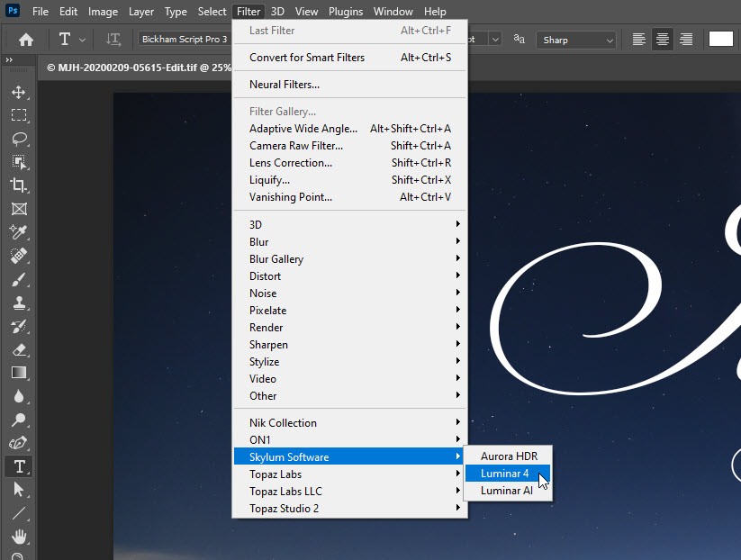Screen dimensions: 741x560
Task: Open the Photoshop Home screen
Action: 23,39
